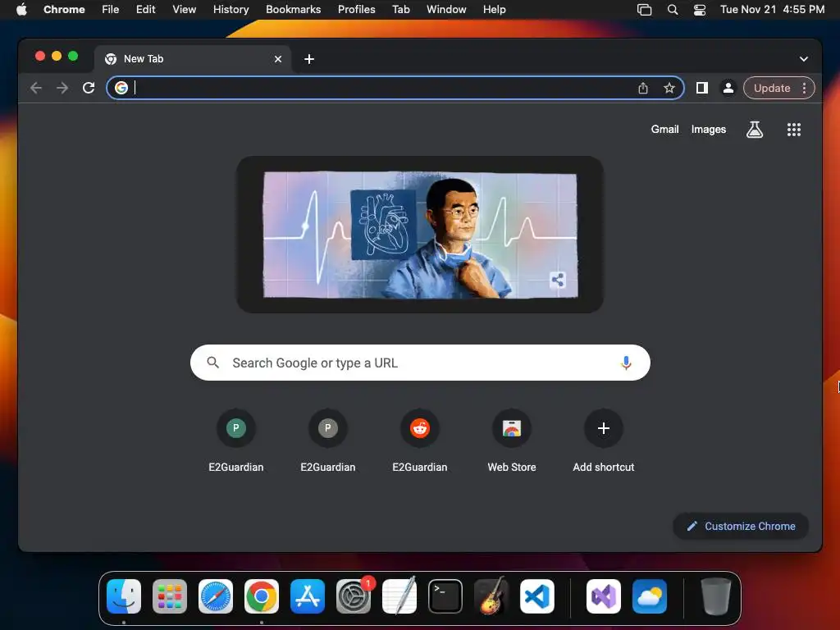Image resolution: width=840 pixels, height=630 pixels.
Task: Open the Profiles menu
Action: tap(356, 9)
